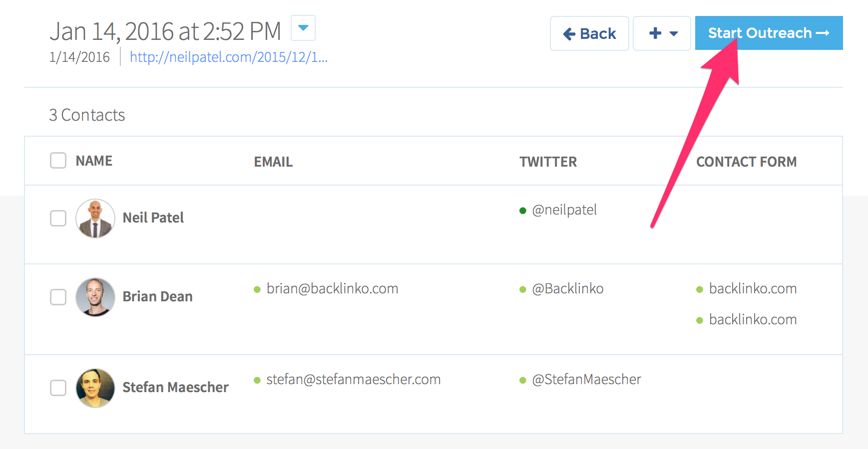
Task: Open dropdown next to the date title
Action: click(x=303, y=28)
